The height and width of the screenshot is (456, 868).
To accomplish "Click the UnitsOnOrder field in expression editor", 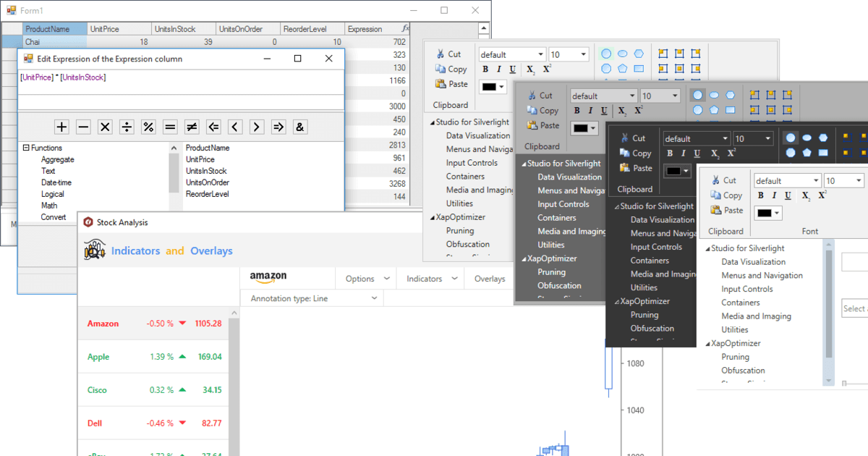I will click(x=208, y=183).
